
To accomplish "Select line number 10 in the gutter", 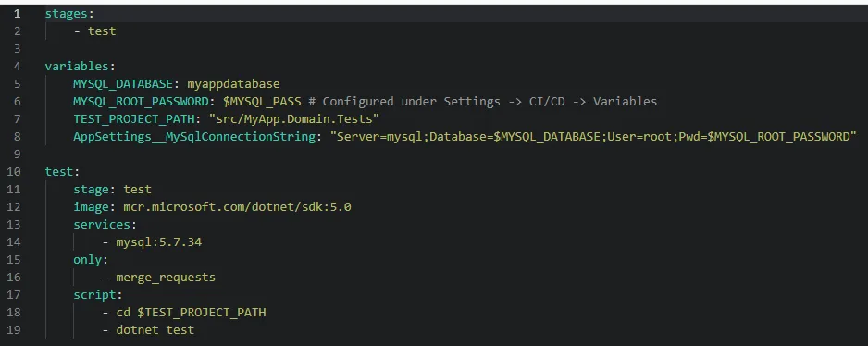I will tap(15, 172).
